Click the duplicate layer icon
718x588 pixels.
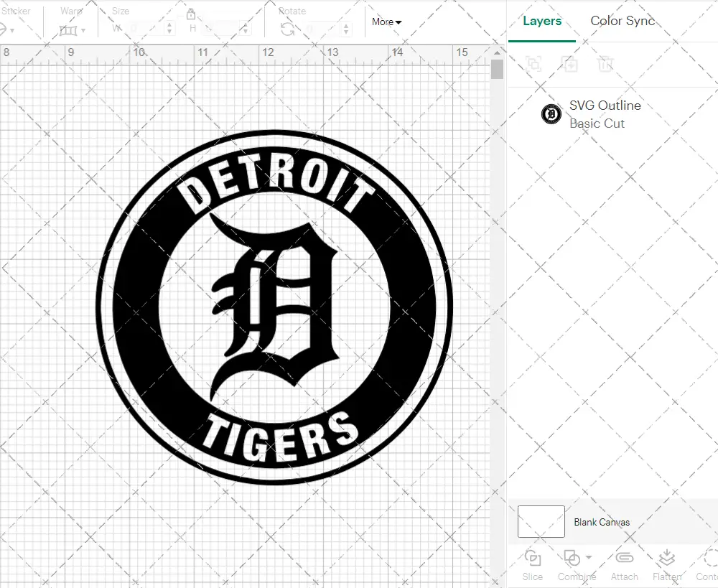(570, 65)
